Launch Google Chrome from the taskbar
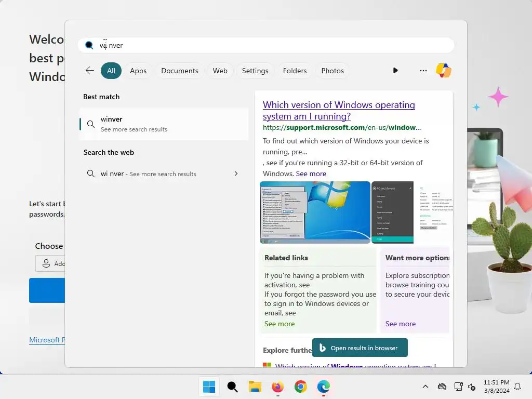 301,387
